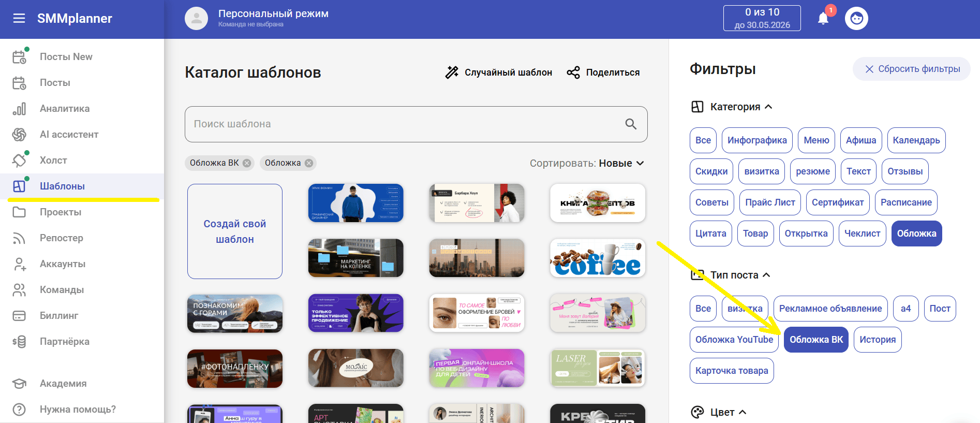
Task: Click the search magnifier icon
Action: pyautogui.click(x=631, y=124)
